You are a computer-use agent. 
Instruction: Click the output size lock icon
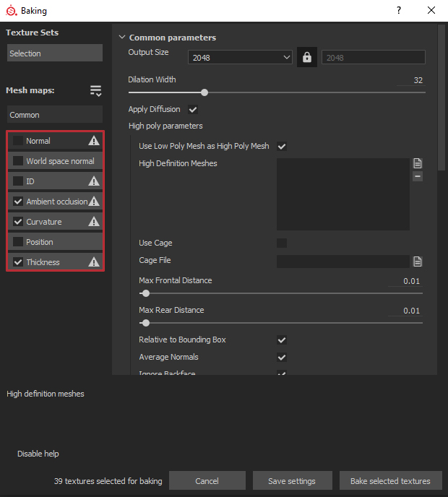[x=307, y=58]
